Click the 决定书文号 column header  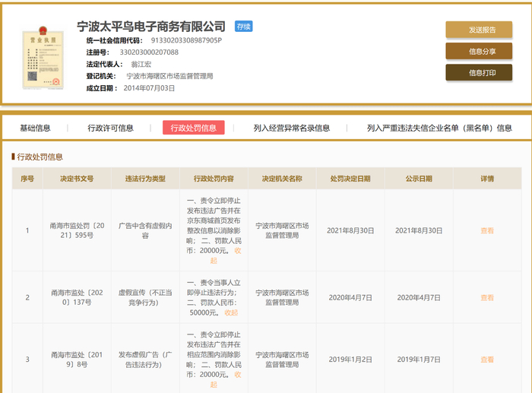(x=77, y=179)
